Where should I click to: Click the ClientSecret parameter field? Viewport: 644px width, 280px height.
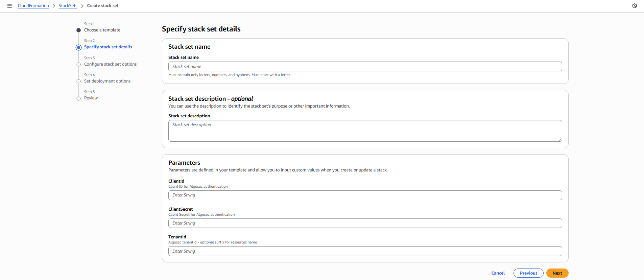tap(365, 223)
